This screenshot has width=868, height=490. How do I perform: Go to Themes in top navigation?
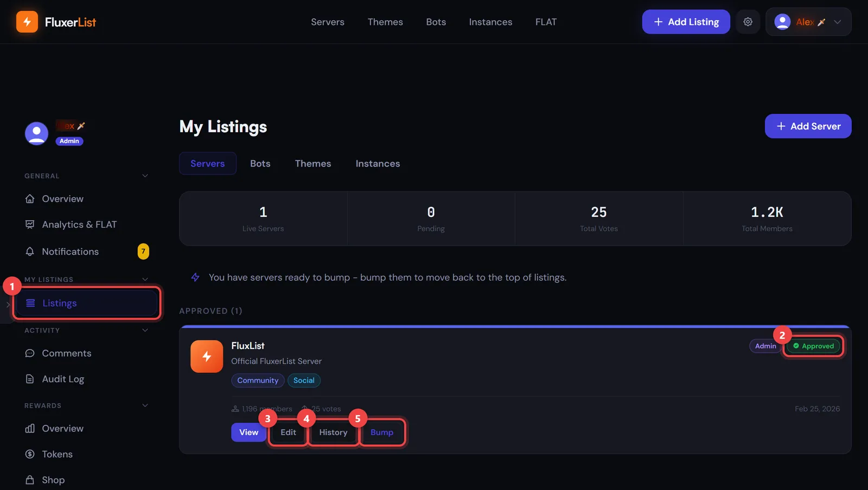pyautogui.click(x=385, y=22)
